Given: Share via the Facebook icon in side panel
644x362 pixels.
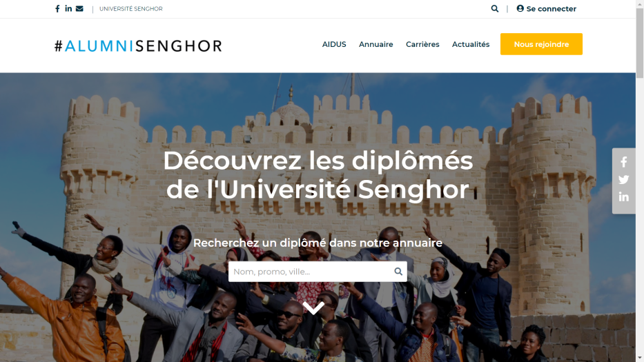Looking at the screenshot, I should click(x=623, y=162).
